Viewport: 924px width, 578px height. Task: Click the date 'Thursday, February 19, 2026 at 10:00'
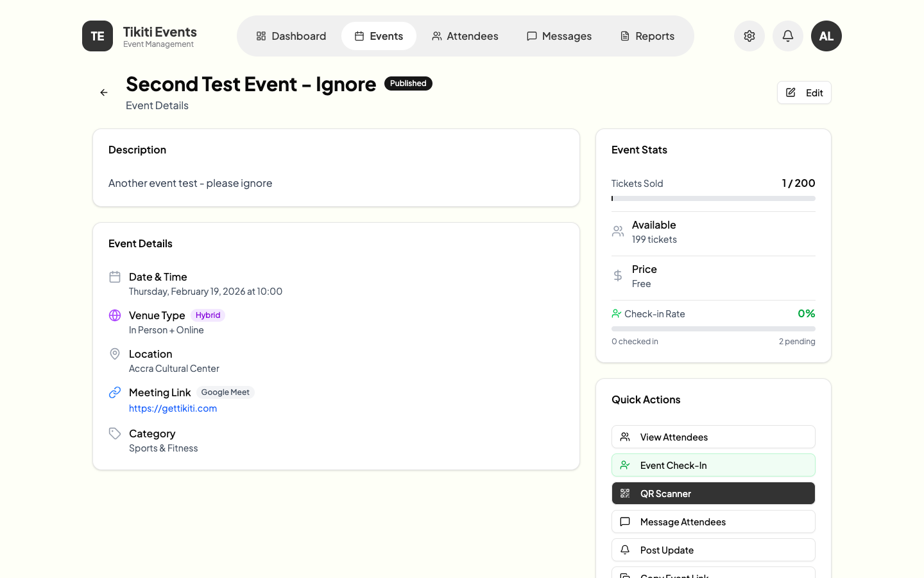(205, 292)
